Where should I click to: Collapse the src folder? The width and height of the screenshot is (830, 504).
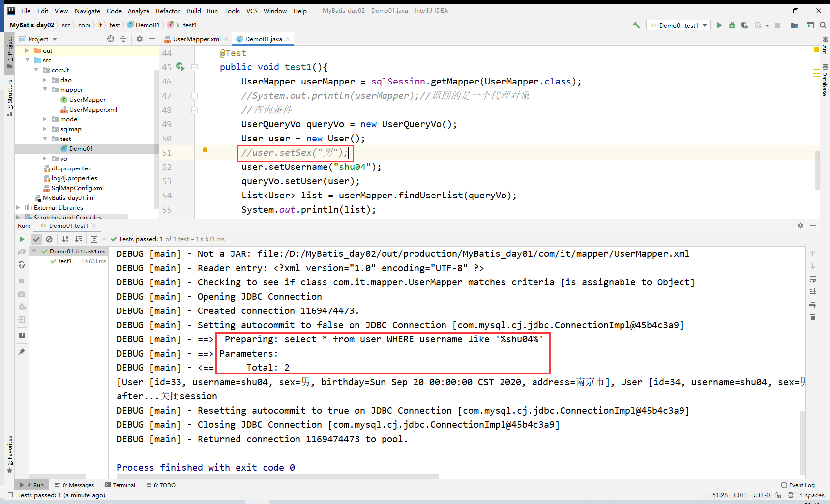[27, 60]
